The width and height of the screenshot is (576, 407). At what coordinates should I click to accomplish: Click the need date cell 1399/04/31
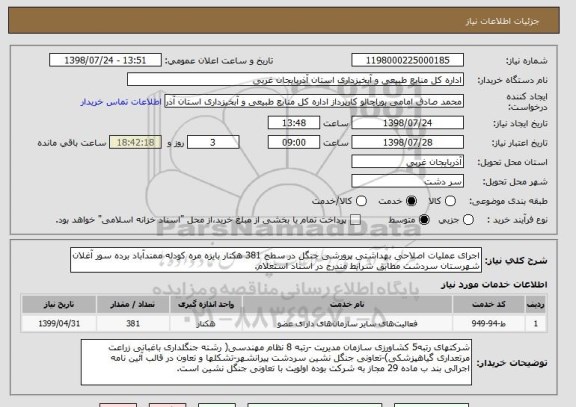coord(59,324)
